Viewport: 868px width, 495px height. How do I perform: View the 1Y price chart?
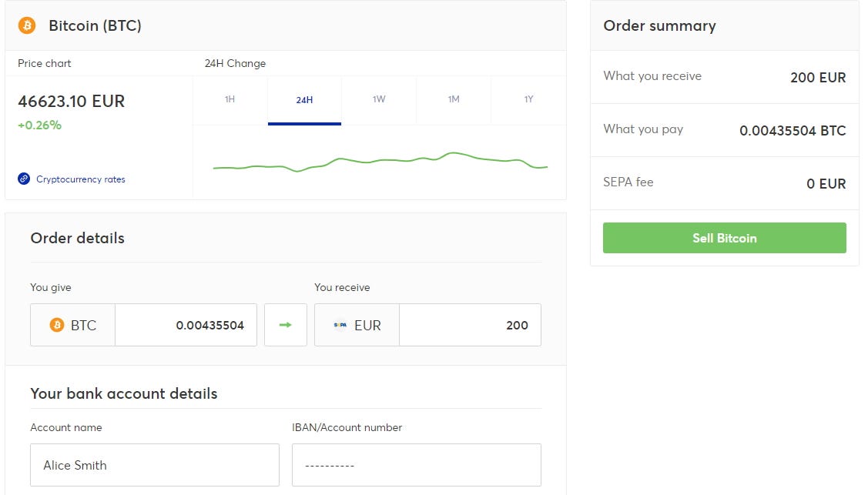pos(528,99)
